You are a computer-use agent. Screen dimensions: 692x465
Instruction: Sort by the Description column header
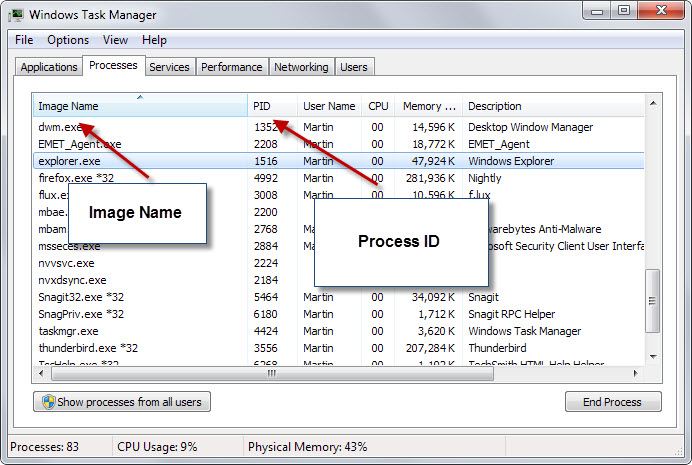553,106
